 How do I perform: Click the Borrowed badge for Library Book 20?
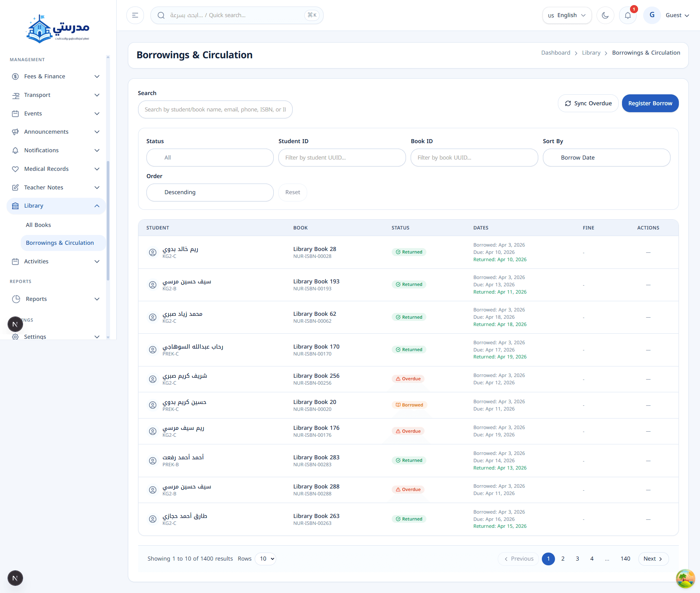(x=409, y=405)
